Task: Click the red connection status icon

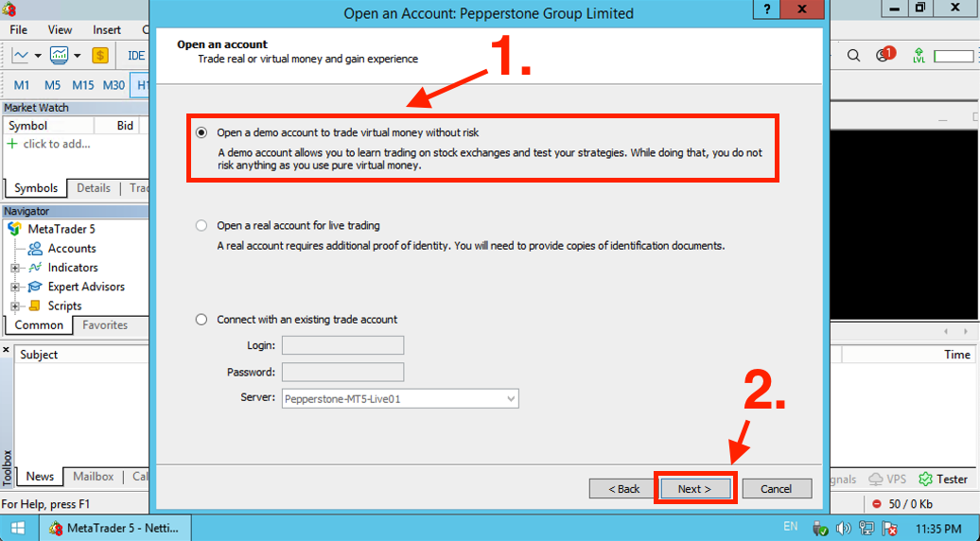Action: pos(877,503)
